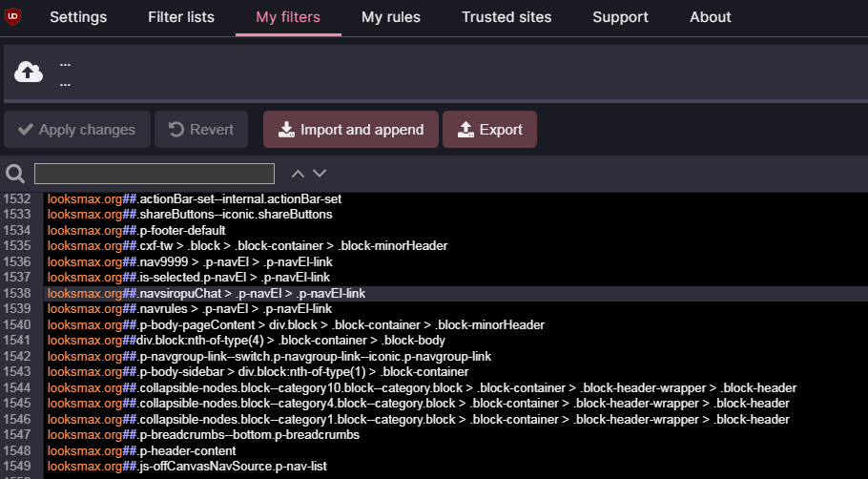Select line number 1549 in gutter

(x=16, y=467)
